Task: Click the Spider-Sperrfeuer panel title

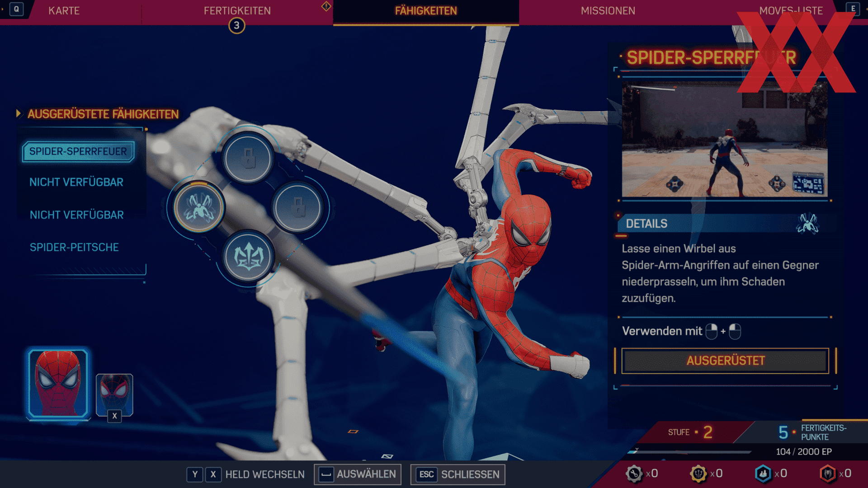Action: pos(711,57)
